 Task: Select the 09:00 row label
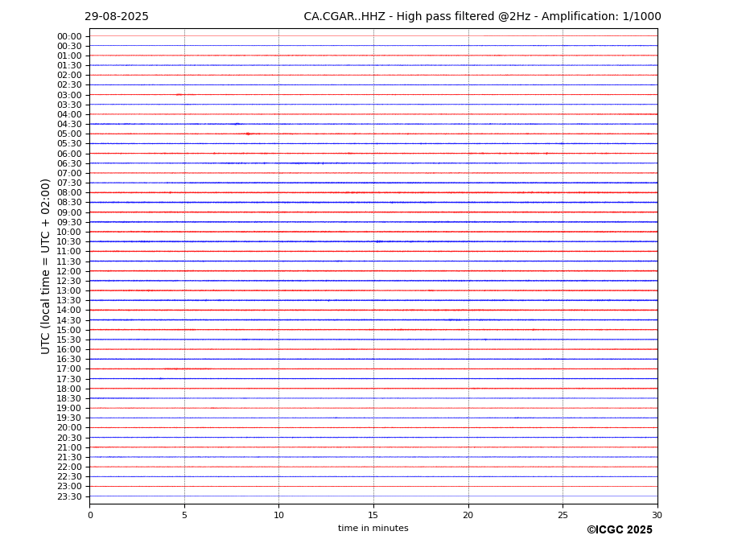[x=69, y=212]
